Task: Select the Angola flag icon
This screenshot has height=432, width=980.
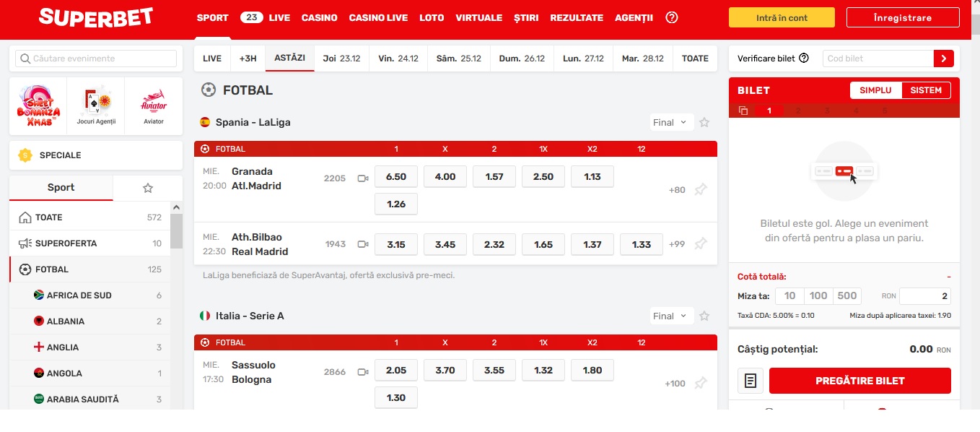Action: click(39, 373)
